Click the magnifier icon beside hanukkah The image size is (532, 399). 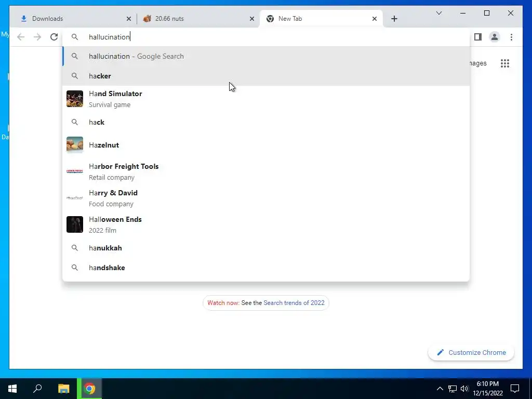[x=75, y=248]
